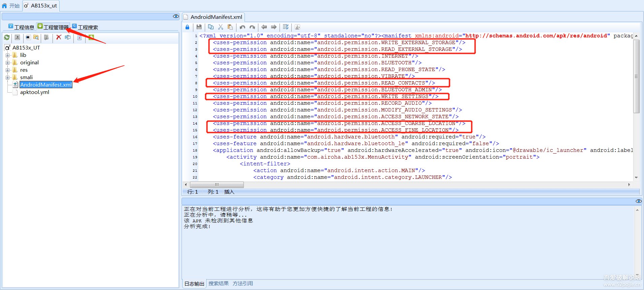Click the editor horizontal scrollbar thumb

click(217, 185)
